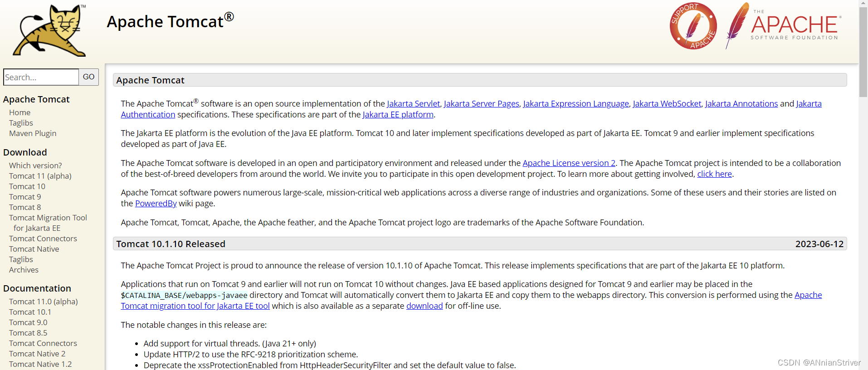Screen dimensions: 868x370
Task: Open the PoweredBy wiki link
Action: pyautogui.click(x=156, y=204)
